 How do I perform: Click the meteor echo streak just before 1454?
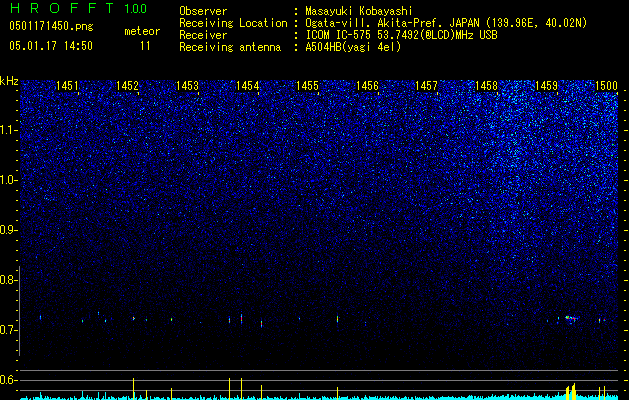[241, 318]
